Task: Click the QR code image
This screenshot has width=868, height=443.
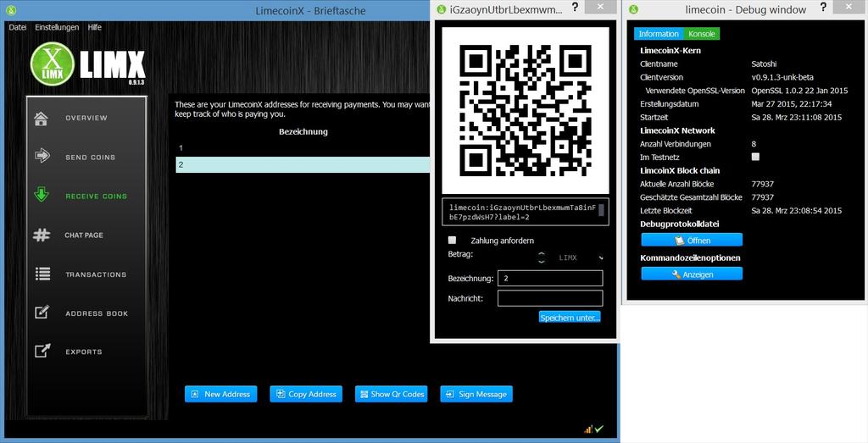Action: tap(525, 110)
